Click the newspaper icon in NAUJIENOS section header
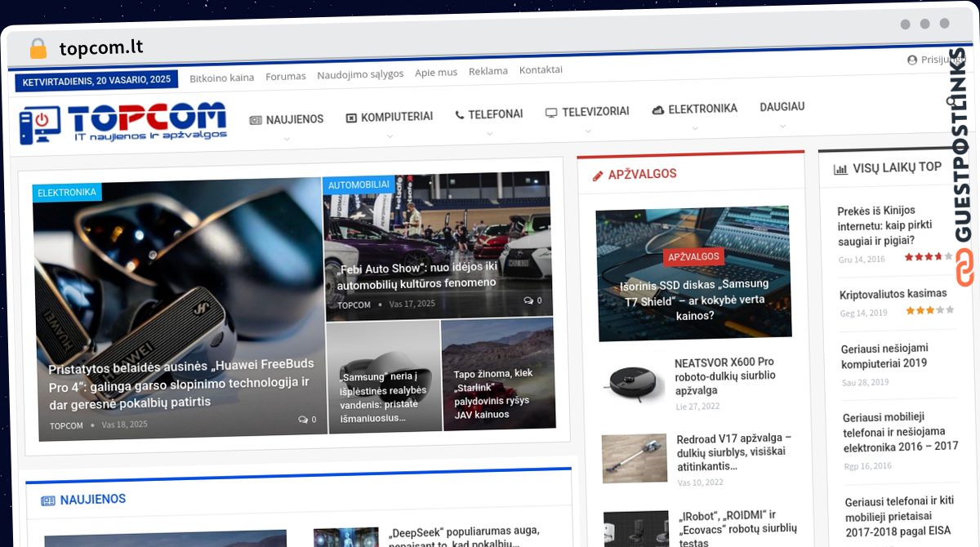 48,500
